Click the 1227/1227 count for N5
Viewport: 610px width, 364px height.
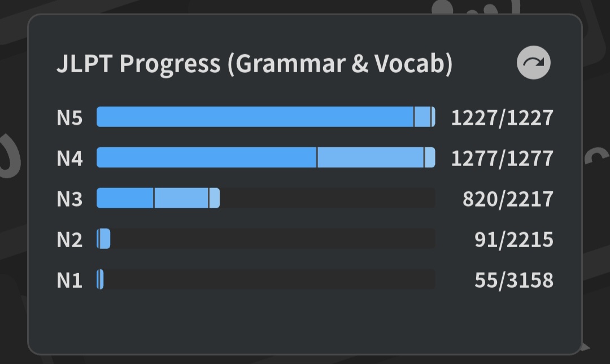(502, 117)
